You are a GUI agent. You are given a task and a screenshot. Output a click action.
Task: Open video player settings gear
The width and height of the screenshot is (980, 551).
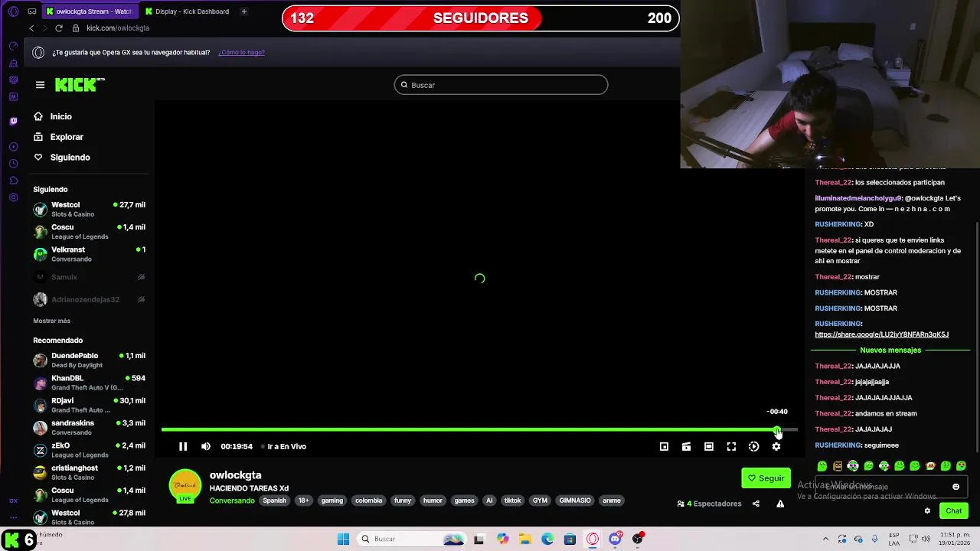click(776, 446)
